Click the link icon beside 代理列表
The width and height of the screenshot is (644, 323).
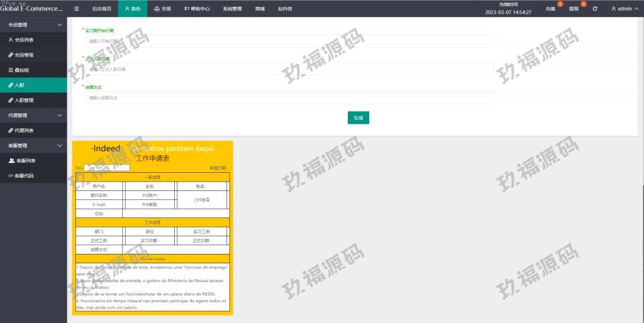coord(10,130)
